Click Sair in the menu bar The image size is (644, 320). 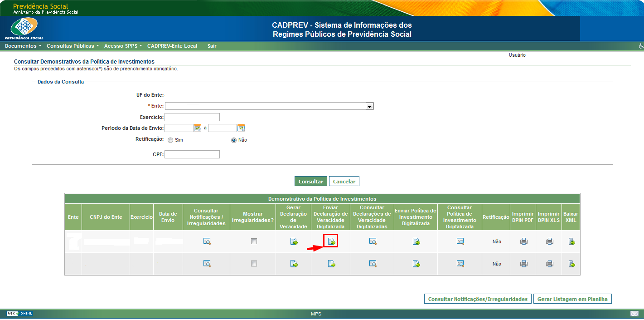pyautogui.click(x=212, y=46)
